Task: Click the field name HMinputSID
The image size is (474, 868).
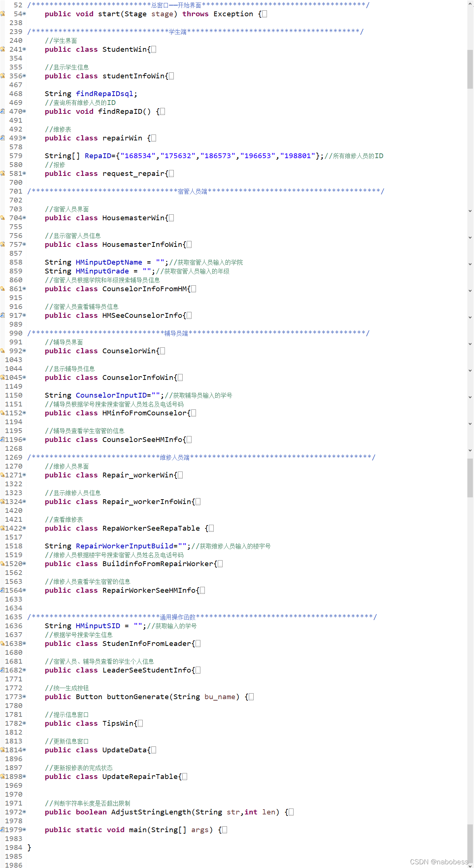Action: (98, 626)
